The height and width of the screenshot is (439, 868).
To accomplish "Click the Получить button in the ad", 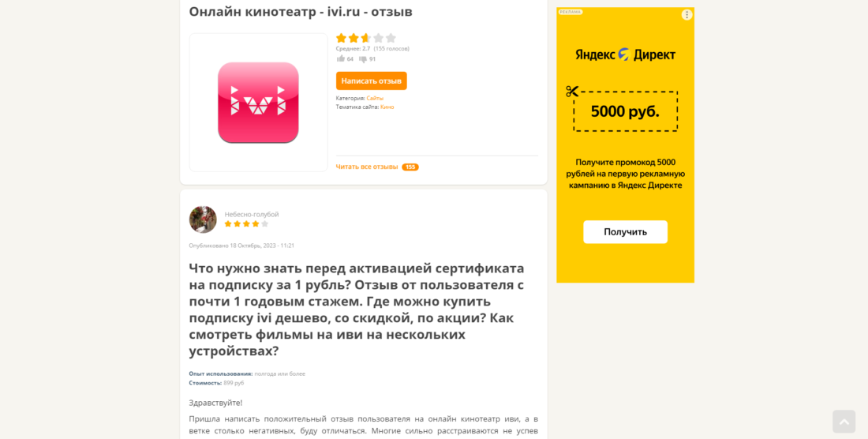I will pos(625,232).
